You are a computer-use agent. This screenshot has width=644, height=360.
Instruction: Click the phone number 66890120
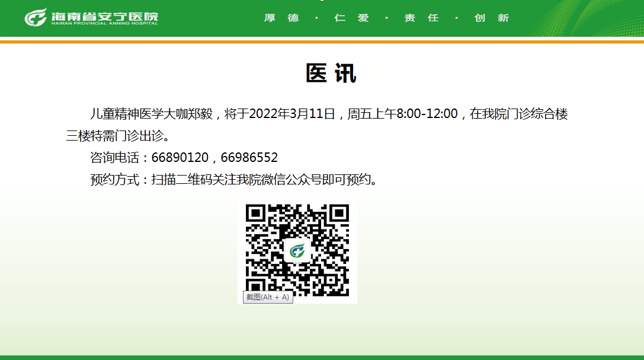pos(180,158)
